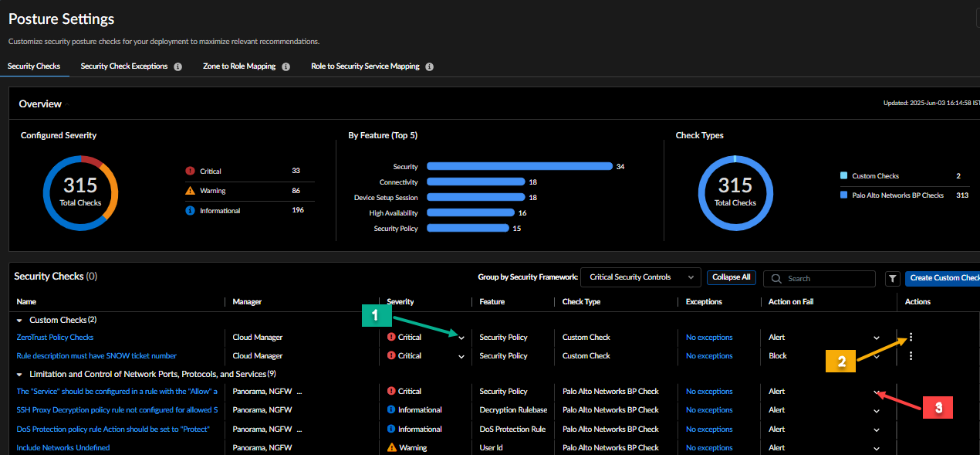Click info icon beside Role to Security Service Mapping
This screenshot has width=980, height=455.
(429, 67)
